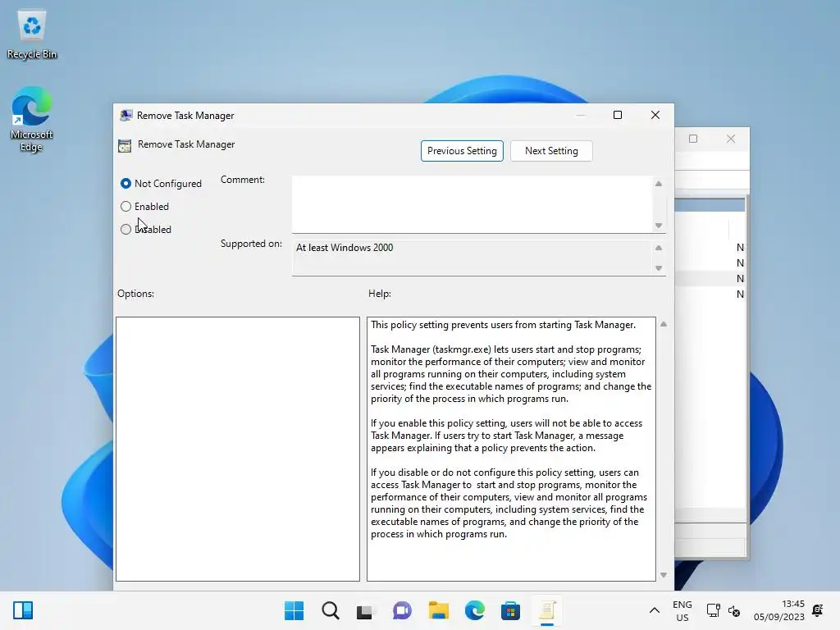Maximize the background Group Policy window

(693, 139)
